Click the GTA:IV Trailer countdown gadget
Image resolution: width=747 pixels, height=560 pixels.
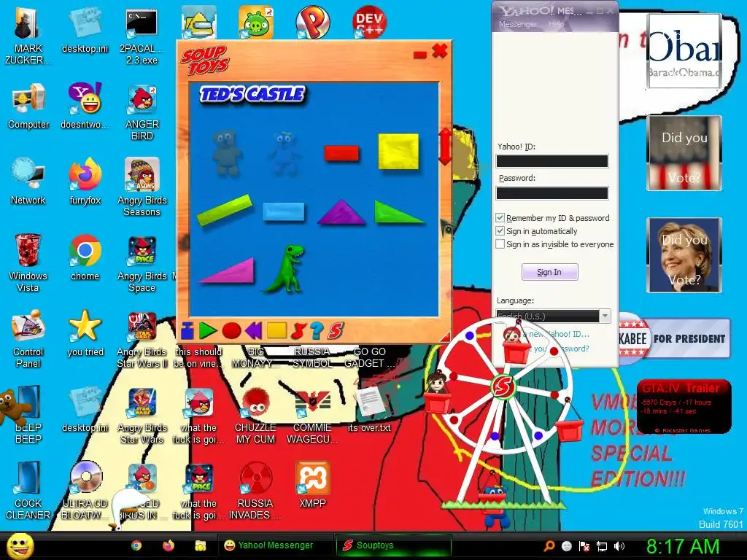point(684,406)
